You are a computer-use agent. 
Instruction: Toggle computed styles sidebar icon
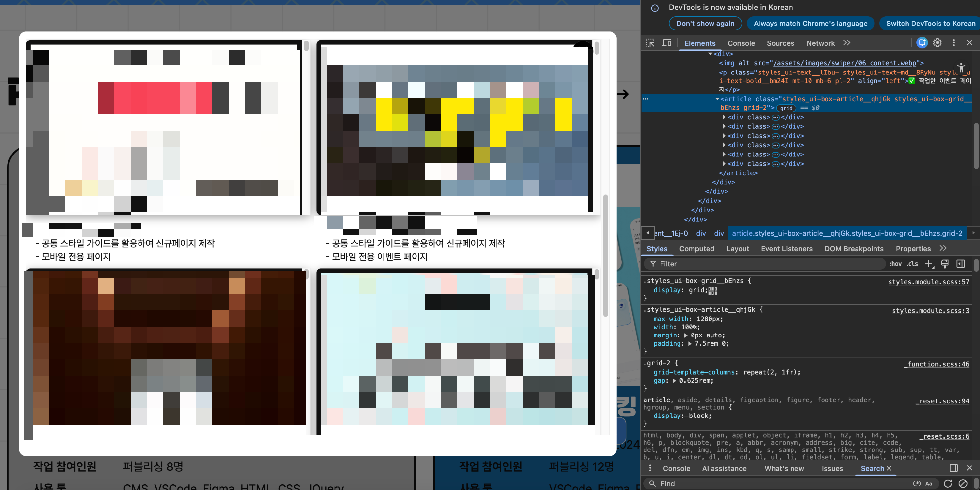pyautogui.click(x=961, y=264)
